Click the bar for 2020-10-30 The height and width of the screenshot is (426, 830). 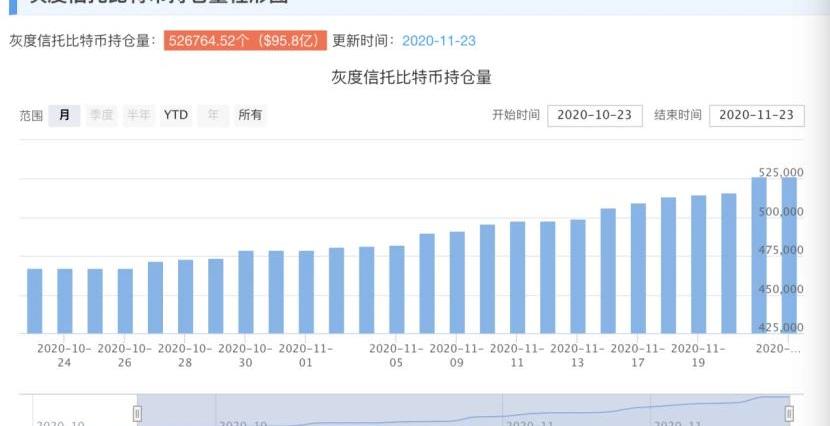(246, 292)
